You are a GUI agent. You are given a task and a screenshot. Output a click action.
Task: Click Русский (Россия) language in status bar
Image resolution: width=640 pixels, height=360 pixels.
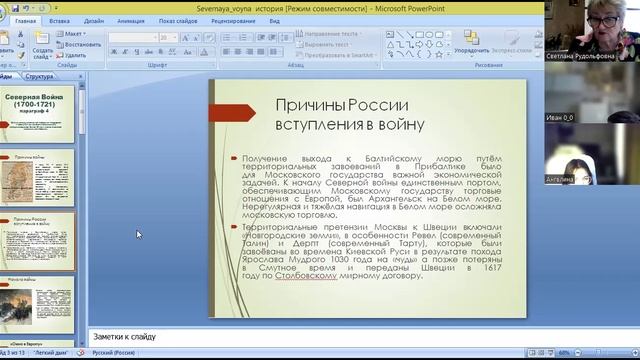click(113, 353)
